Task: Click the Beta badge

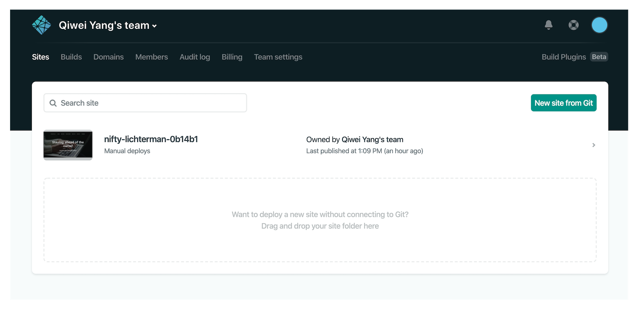Action: (x=599, y=57)
